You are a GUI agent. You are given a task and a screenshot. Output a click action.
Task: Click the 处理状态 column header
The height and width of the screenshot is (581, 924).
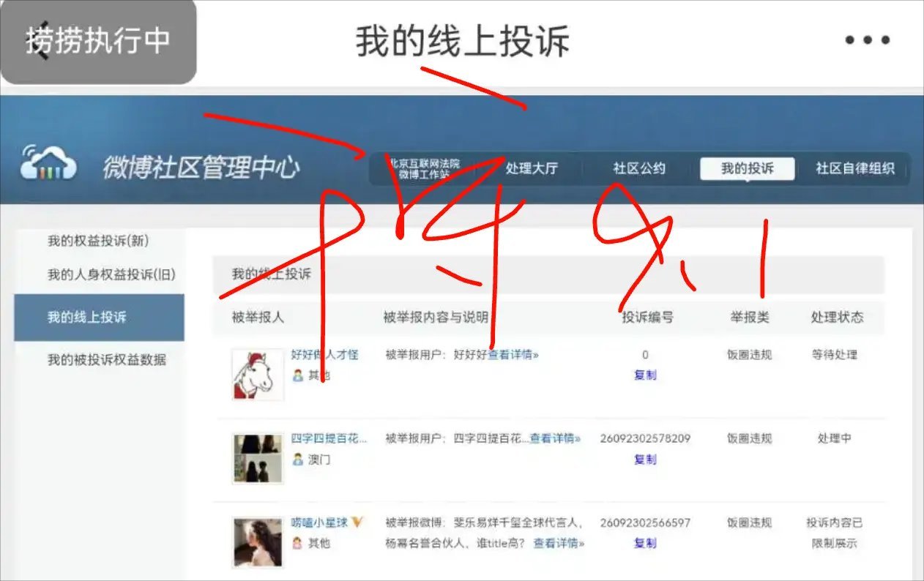(x=837, y=318)
